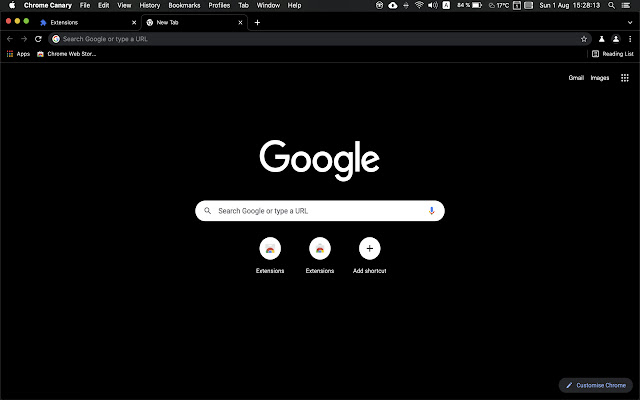Open Chrome's three-dot menu
Image resolution: width=640 pixels, height=400 pixels.
point(630,39)
